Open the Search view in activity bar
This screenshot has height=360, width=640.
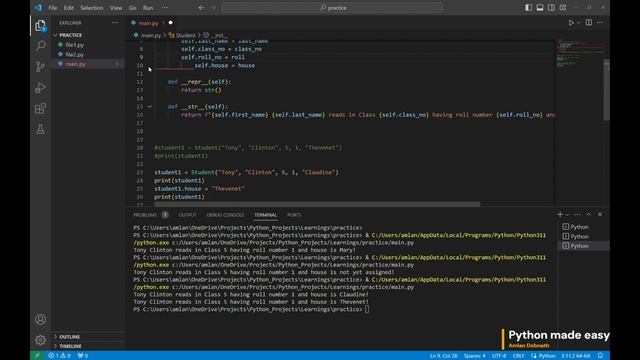(x=40, y=46)
